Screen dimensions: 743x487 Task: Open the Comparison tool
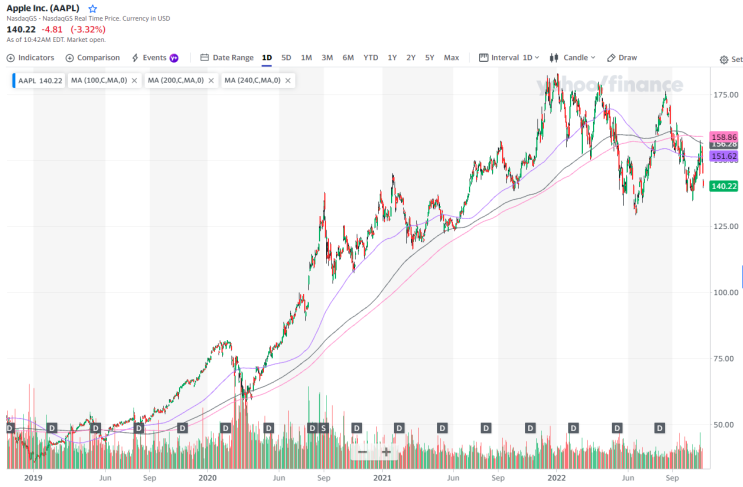[x=92, y=58]
